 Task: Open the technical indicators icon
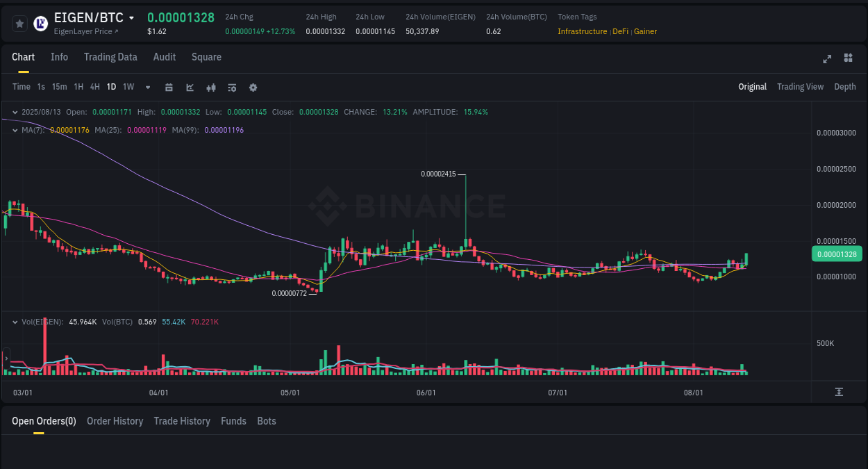(x=231, y=87)
